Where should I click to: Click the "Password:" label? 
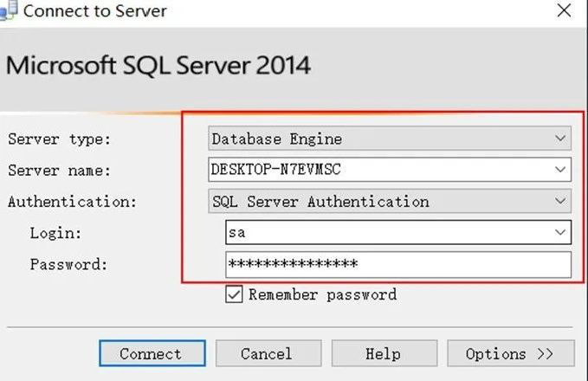68,264
